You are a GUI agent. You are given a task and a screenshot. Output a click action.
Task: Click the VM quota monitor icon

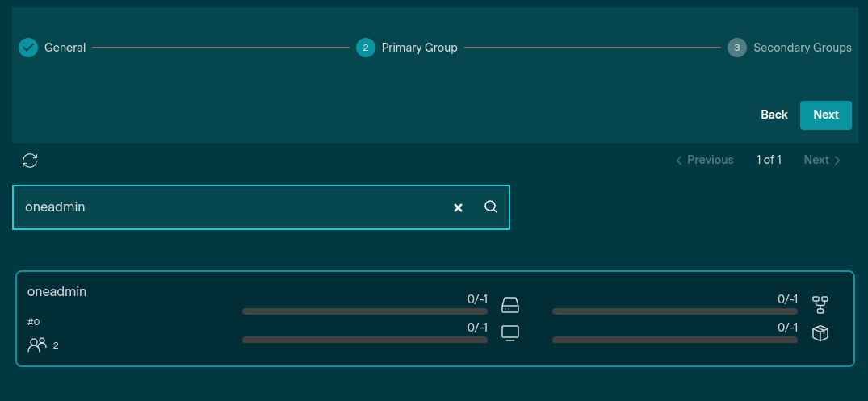click(510, 333)
